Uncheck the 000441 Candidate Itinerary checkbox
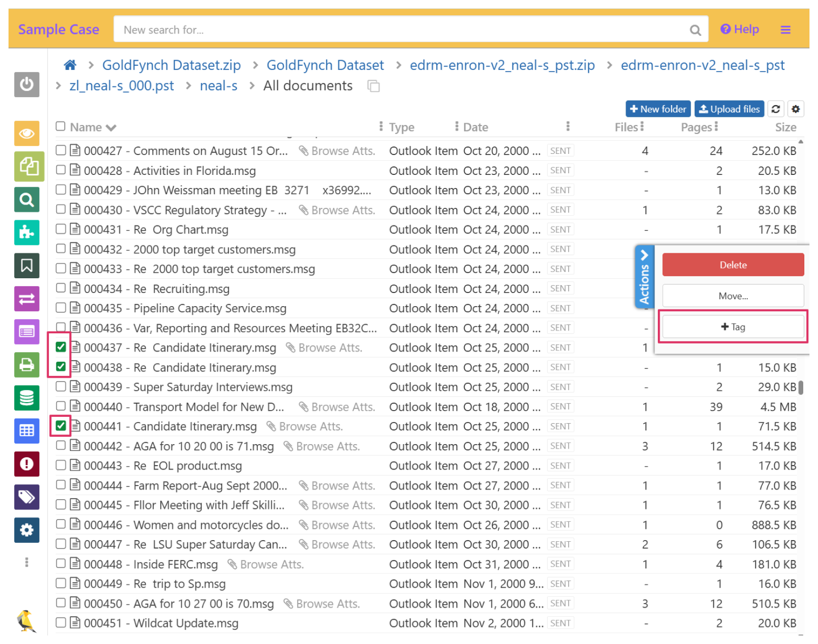Screen dimensions: 818x644 [x=61, y=426]
